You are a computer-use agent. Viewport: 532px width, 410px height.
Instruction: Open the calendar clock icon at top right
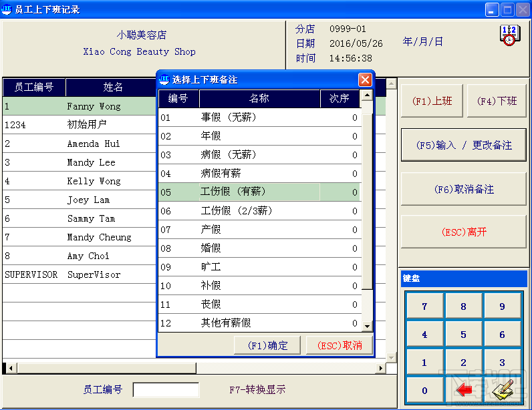tap(509, 35)
